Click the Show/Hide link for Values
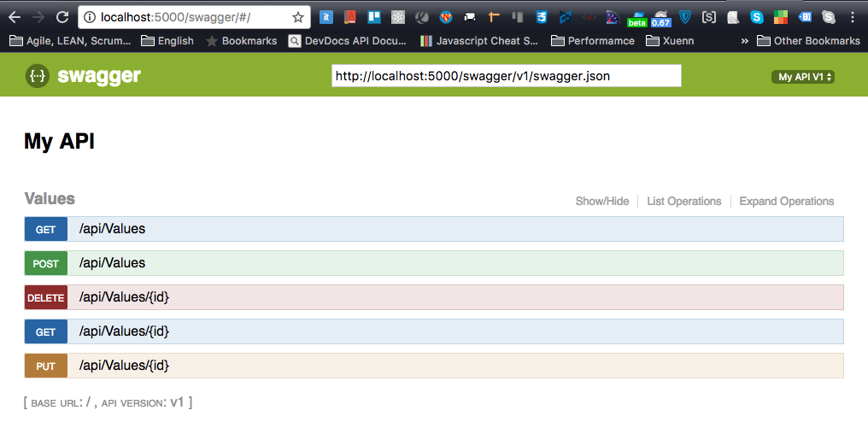This screenshot has width=868, height=428. pyautogui.click(x=601, y=202)
